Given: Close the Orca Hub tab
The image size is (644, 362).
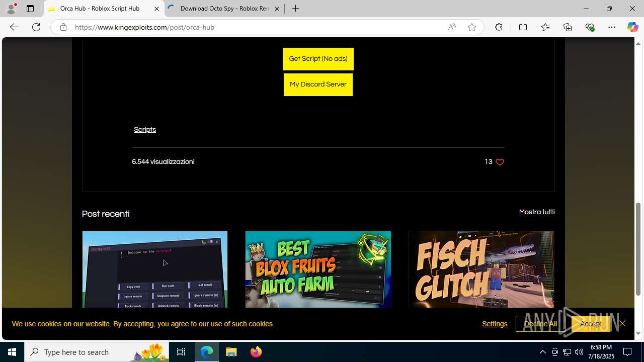Looking at the screenshot, I should click(156, 9).
